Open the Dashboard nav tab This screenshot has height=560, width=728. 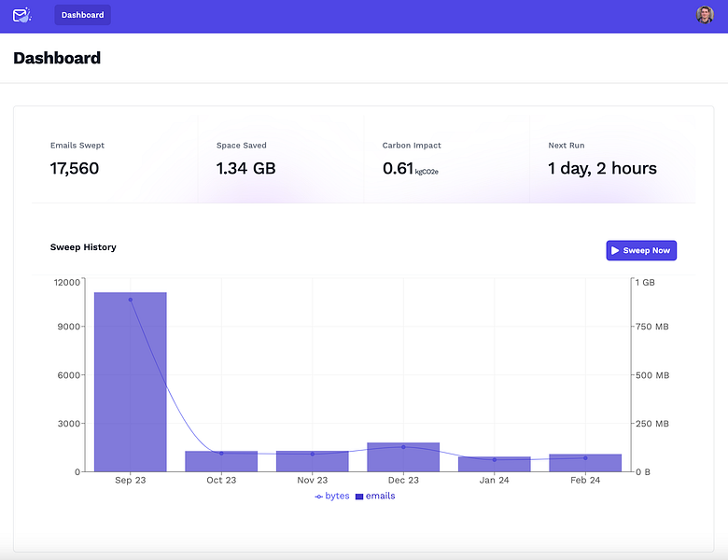pos(83,15)
